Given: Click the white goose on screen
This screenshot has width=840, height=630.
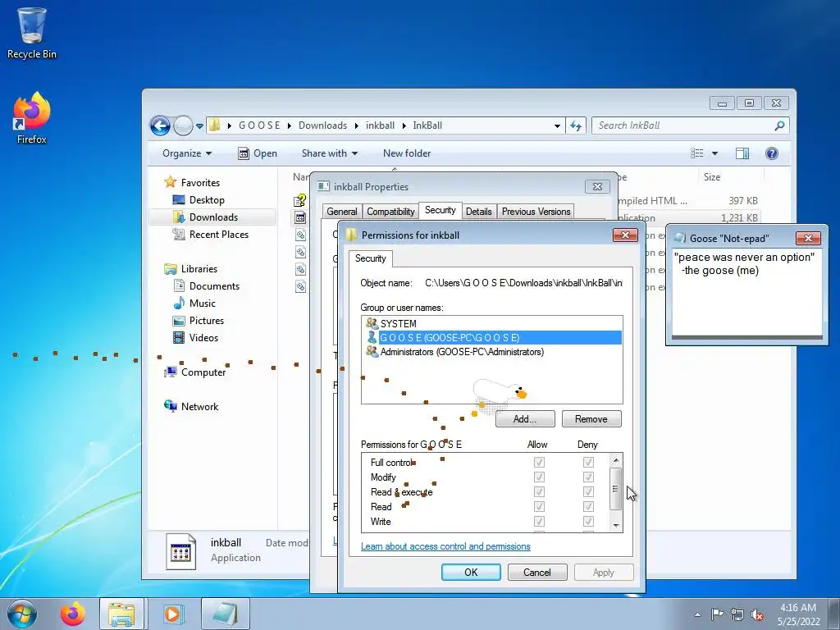Looking at the screenshot, I should tap(498, 391).
